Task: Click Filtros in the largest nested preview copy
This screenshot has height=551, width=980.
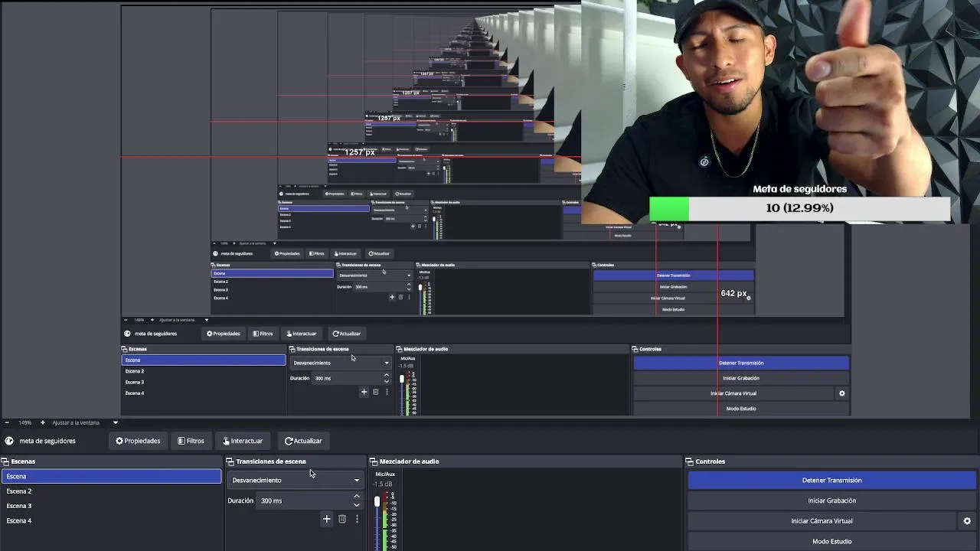Action: [x=263, y=334]
